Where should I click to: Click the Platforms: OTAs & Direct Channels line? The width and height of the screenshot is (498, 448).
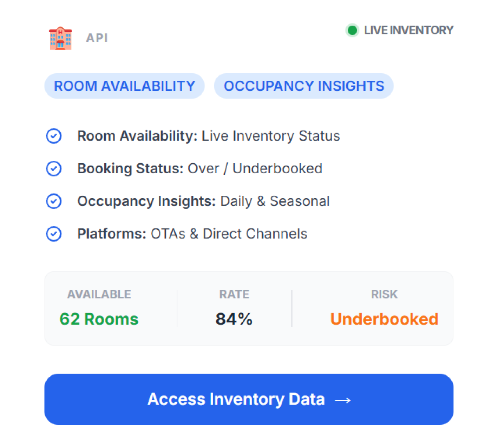(x=192, y=234)
